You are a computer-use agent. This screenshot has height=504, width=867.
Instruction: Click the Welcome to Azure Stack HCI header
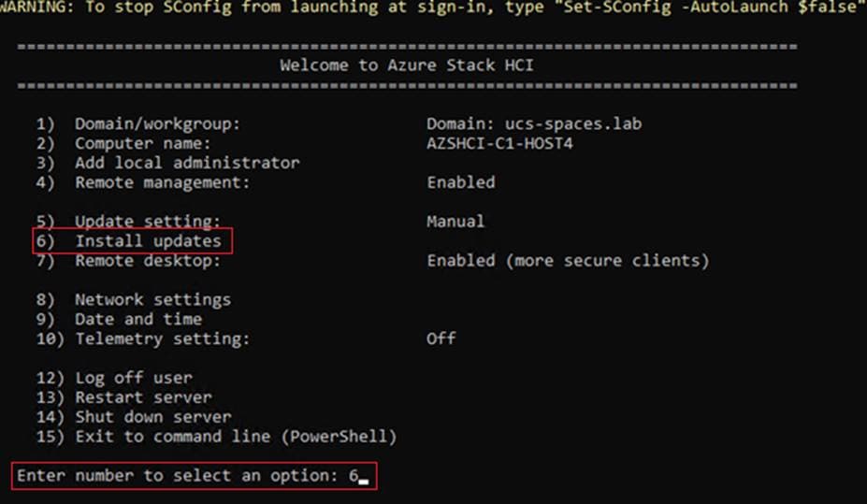coord(407,65)
